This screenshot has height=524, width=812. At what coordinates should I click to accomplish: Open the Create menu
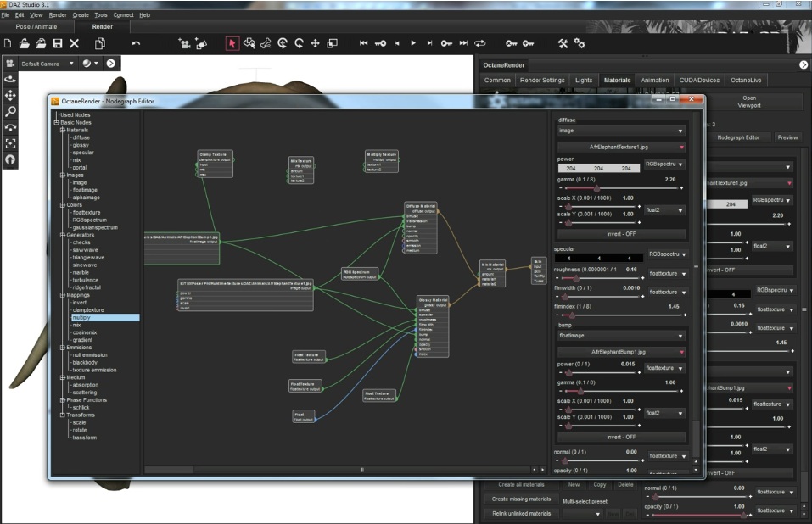coord(81,15)
